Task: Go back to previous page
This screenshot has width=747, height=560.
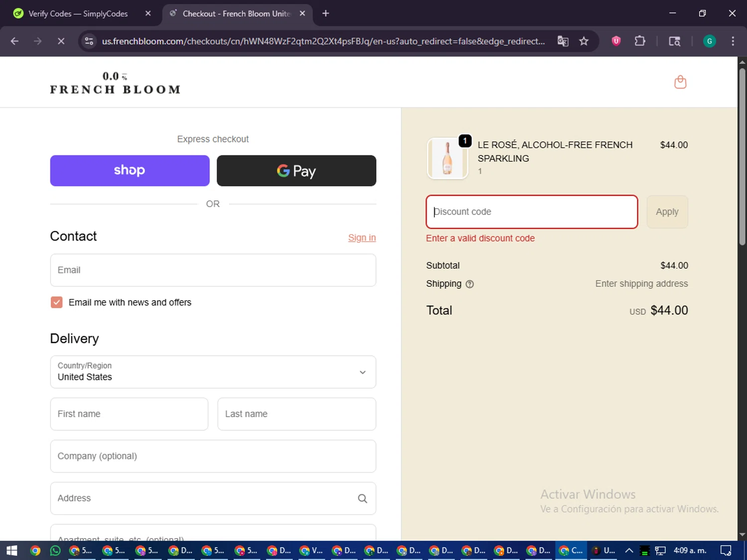Action: coord(14,41)
